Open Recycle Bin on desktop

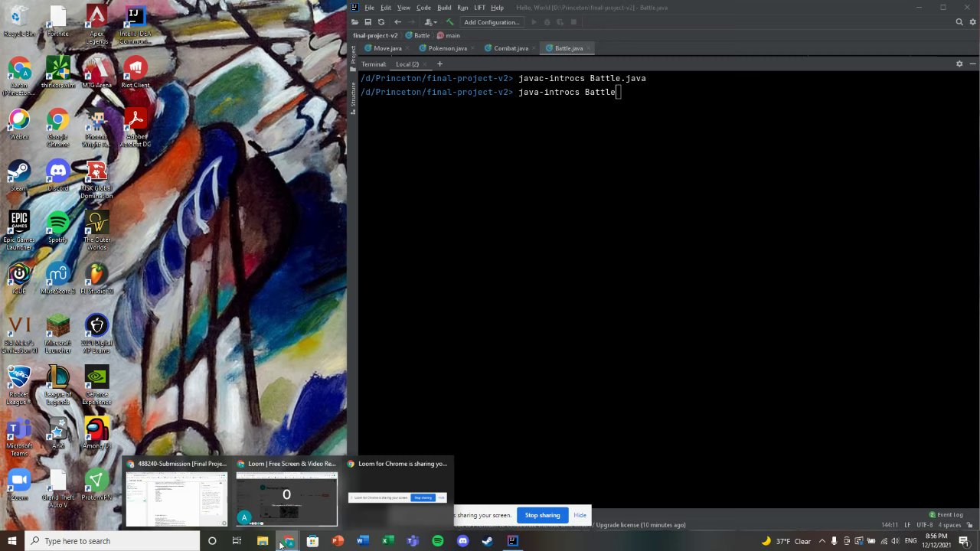click(x=19, y=22)
